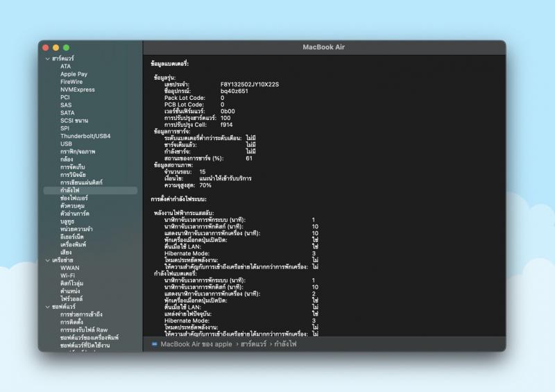
Task: Select SAS in the sidebar
Action: [x=66, y=105]
